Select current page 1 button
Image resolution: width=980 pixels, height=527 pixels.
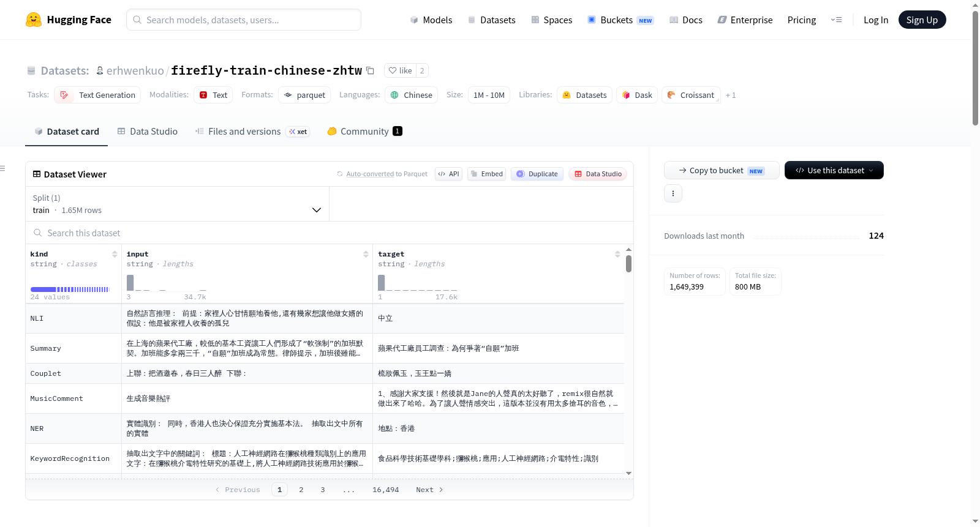click(x=279, y=490)
